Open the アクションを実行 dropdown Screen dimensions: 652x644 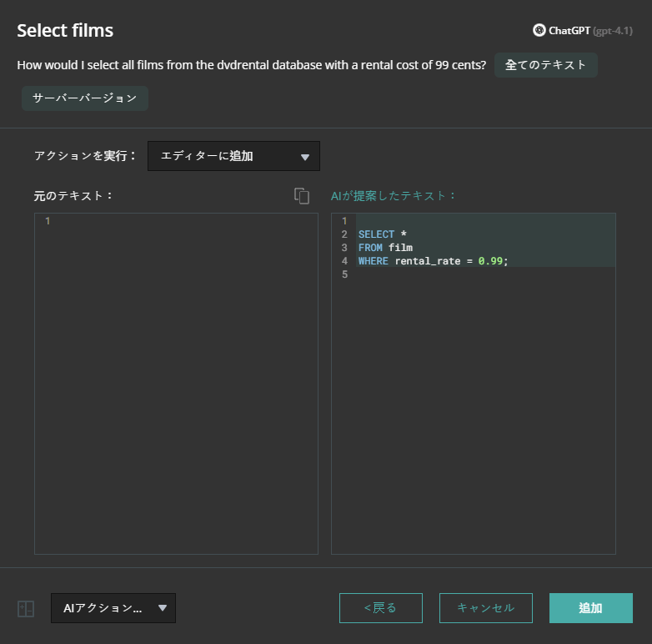233,156
